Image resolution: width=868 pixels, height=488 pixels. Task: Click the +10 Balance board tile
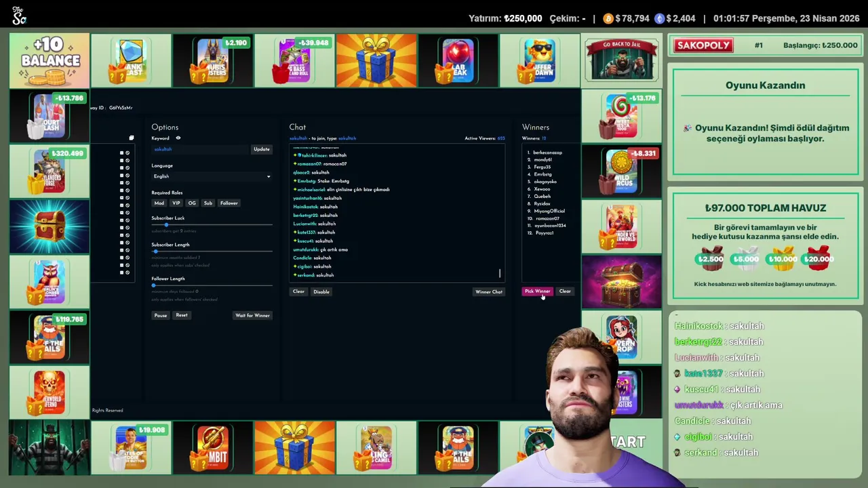(x=50, y=60)
